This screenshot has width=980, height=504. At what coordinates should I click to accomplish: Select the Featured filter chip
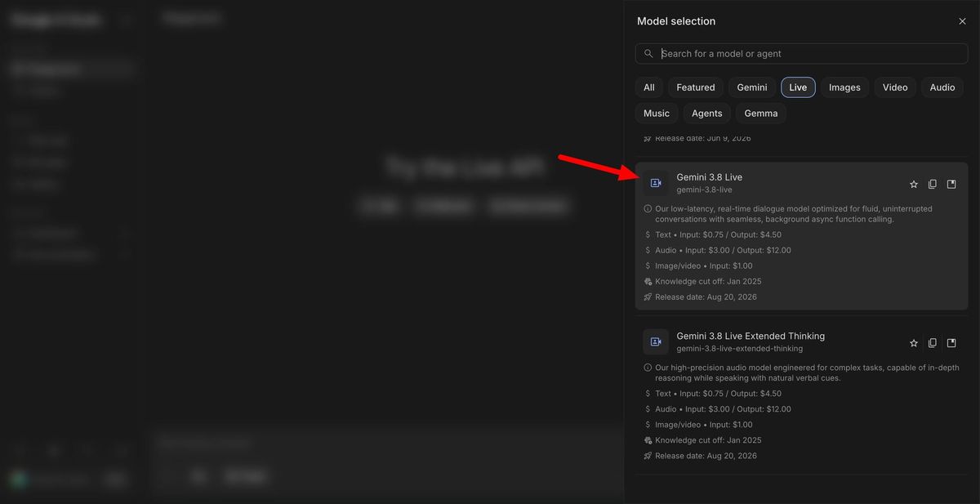(696, 87)
